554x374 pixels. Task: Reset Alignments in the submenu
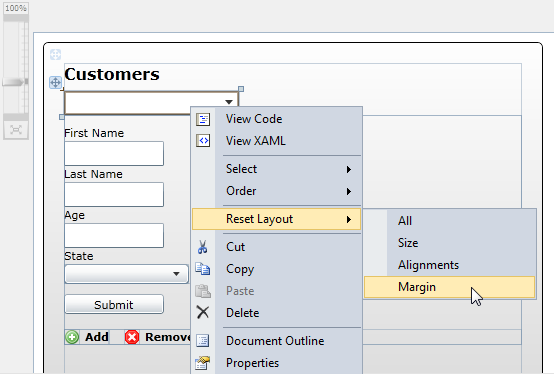pyautogui.click(x=449, y=265)
